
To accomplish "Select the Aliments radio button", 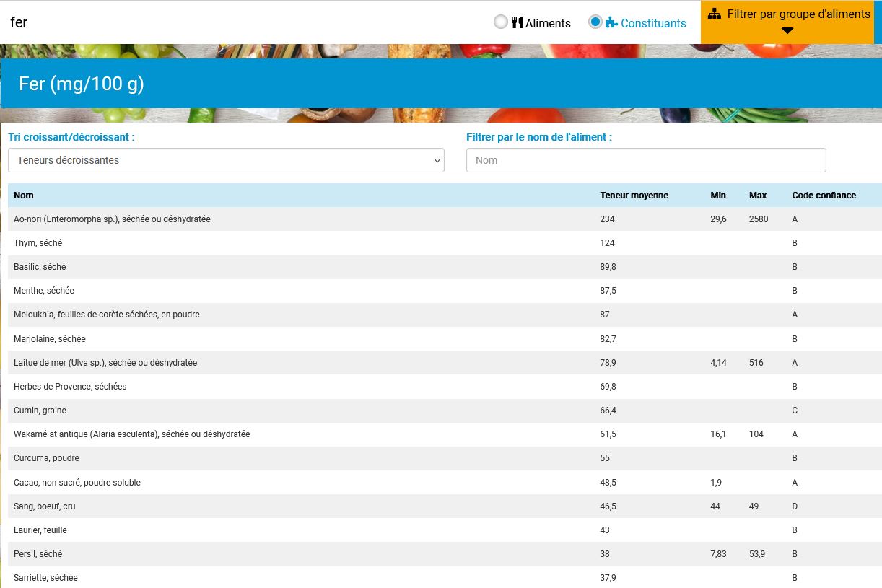I will tap(501, 22).
